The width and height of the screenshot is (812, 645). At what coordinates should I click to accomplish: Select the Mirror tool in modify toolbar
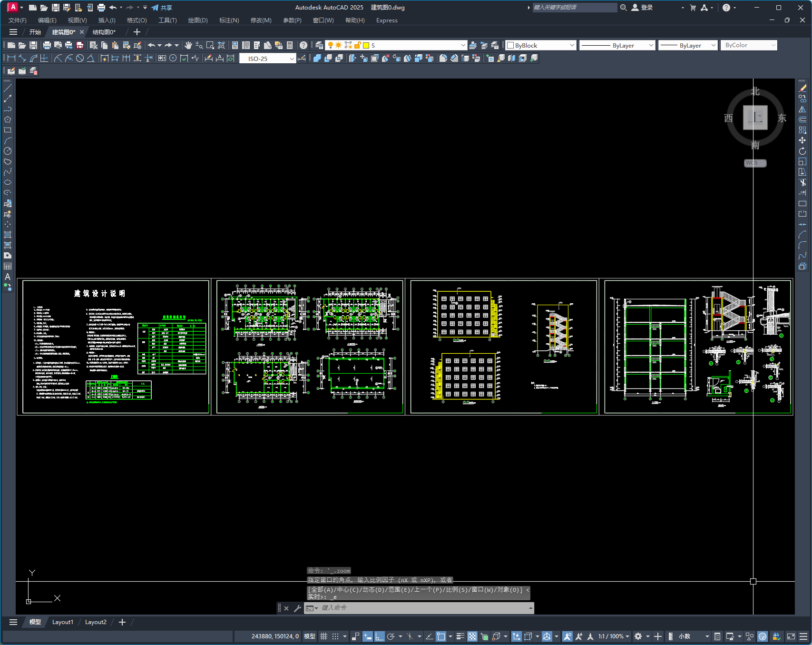click(802, 109)
